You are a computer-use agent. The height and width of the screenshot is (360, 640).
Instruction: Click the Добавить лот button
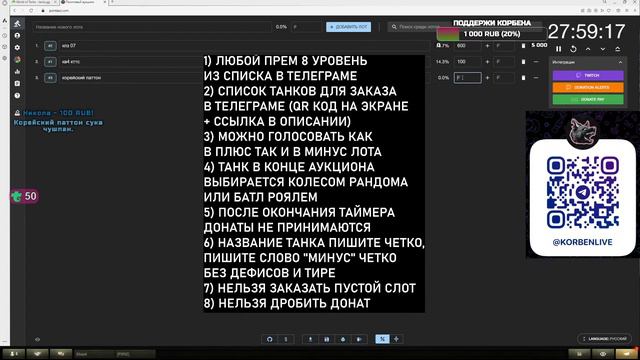pos(348,27)
